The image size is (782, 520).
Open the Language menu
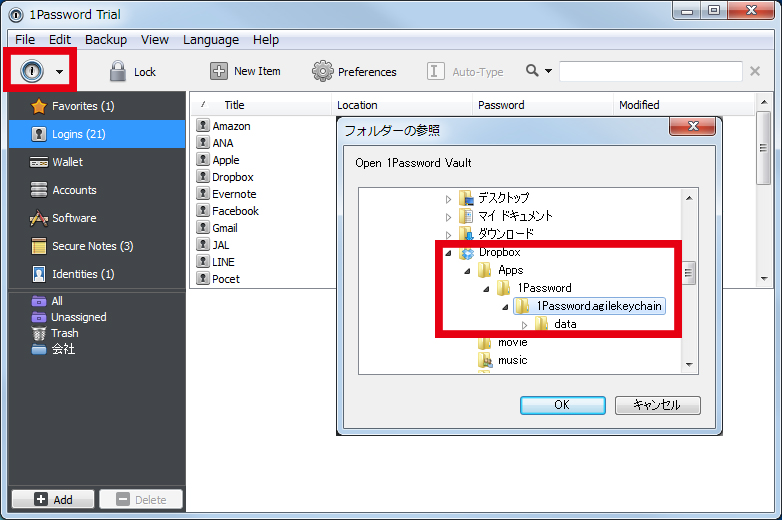coord(211,39)
